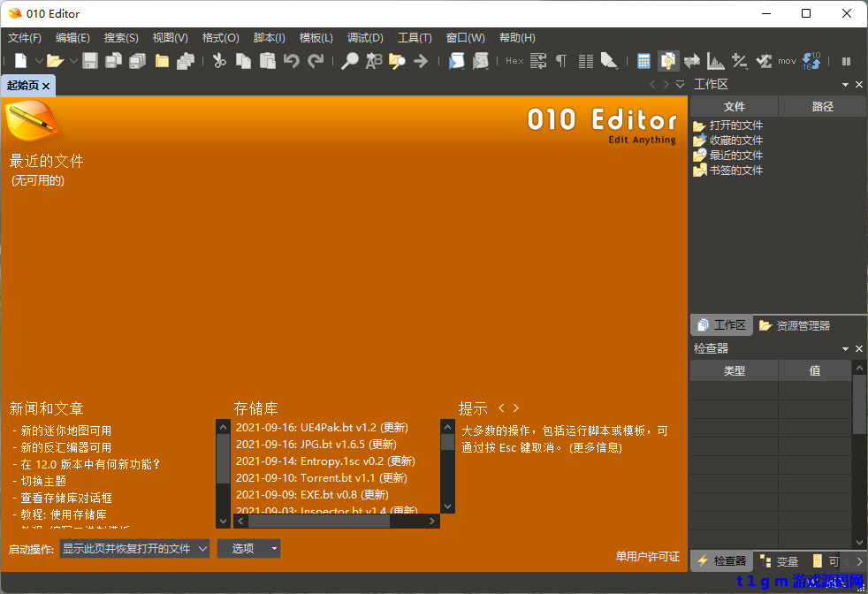Click the Run Script icon
Image resolution: width=868 pixels, height=594 pixels.
coord(456,61)
